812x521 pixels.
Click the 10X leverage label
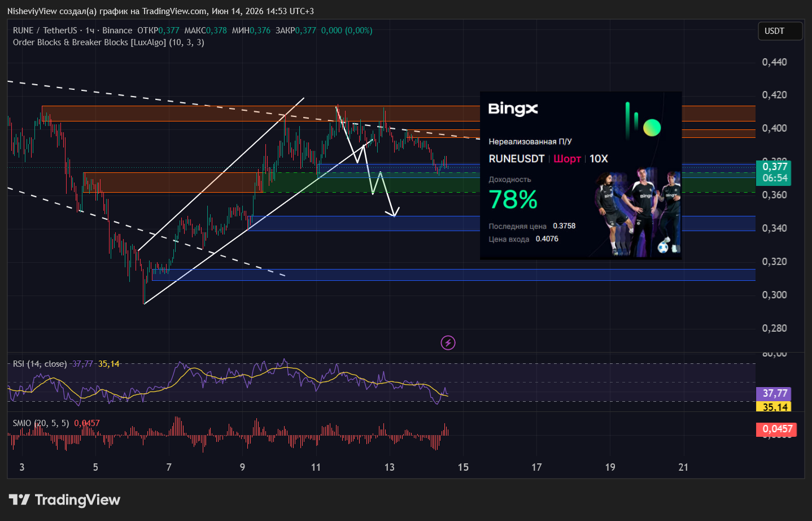[x=599, y=159]
